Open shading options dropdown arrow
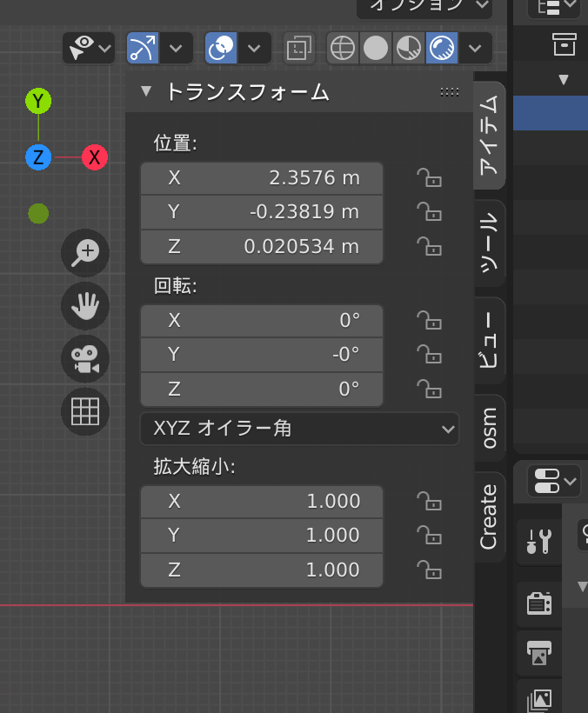The height and width of the screenshot is (713, 588). [475, 48]
